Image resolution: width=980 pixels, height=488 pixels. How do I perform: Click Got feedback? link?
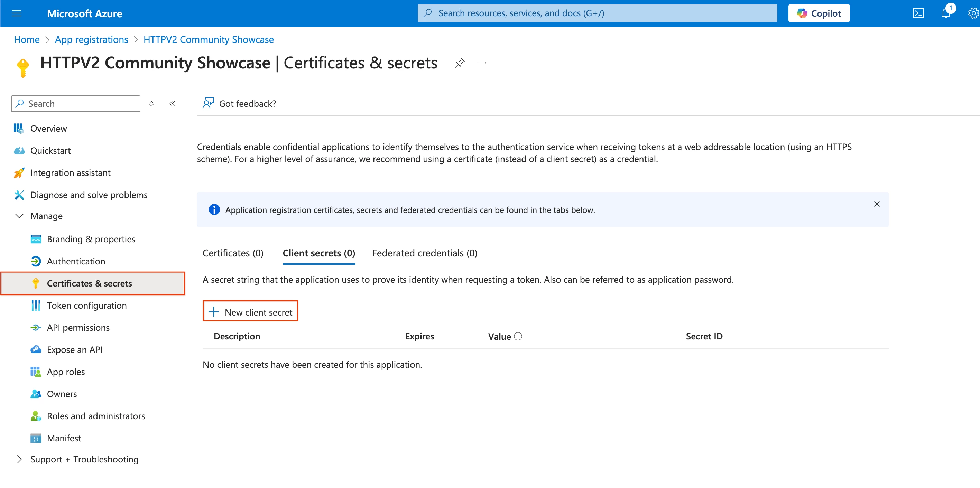[x=247, y=103]
